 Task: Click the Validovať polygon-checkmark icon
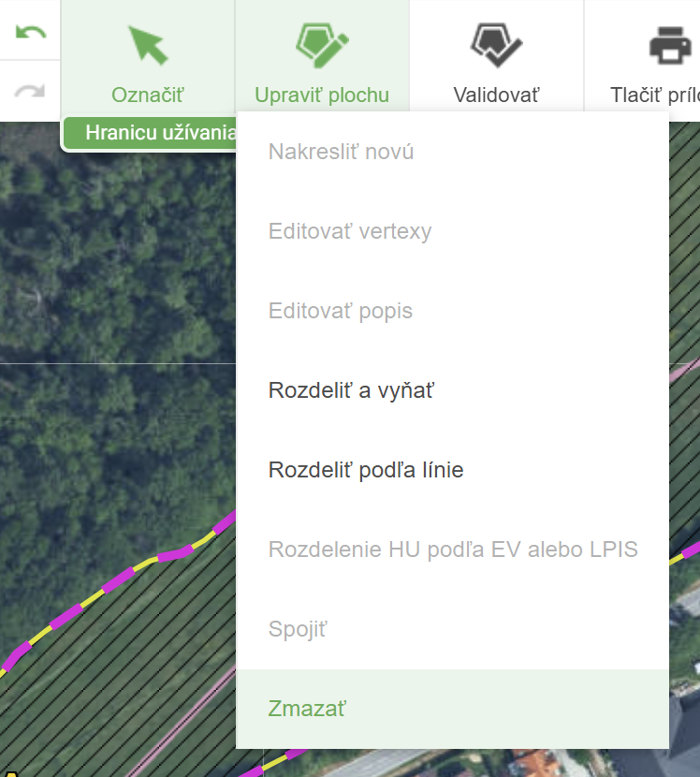pos(496,45)
